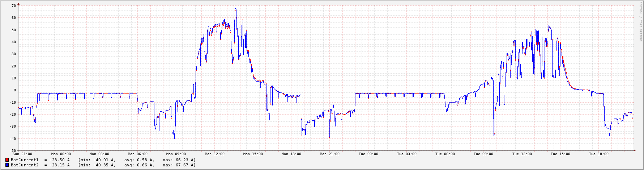644x170 pixels.
Task: Click the Tue 15:00 time axis label
Action: [x=560, y=154]
